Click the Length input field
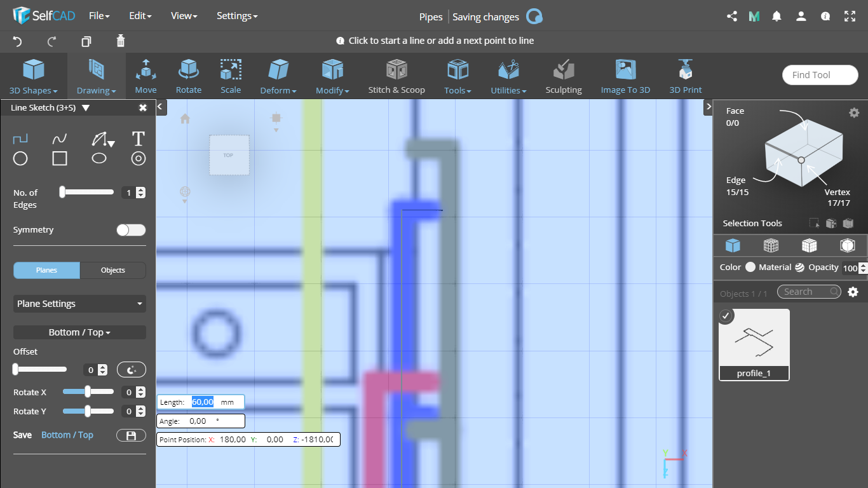This screenshot has height=488, width=868. 201,402
